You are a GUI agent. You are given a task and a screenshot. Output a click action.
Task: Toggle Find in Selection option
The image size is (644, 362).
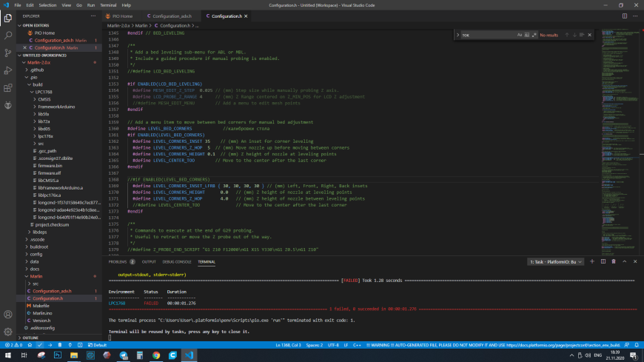pos(582,35)
